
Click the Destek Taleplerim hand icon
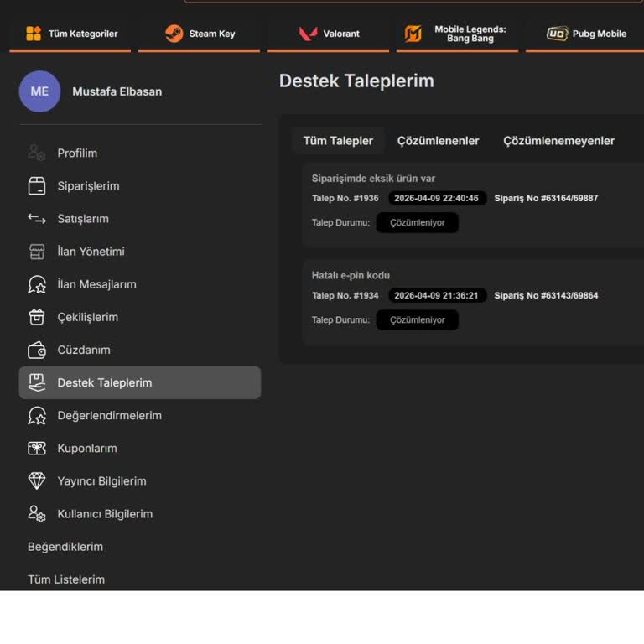(37, 382)
